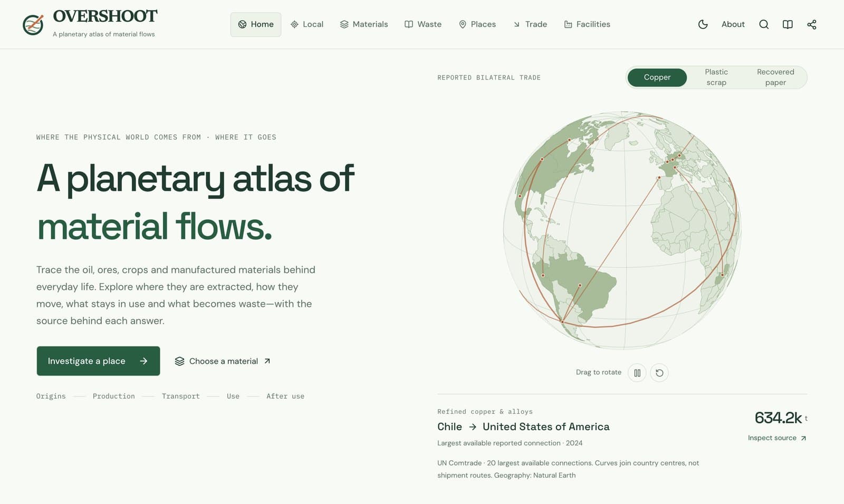Navigate to Places
The image size is (844, 504).
pyautogui.click(x=477, y=24)
